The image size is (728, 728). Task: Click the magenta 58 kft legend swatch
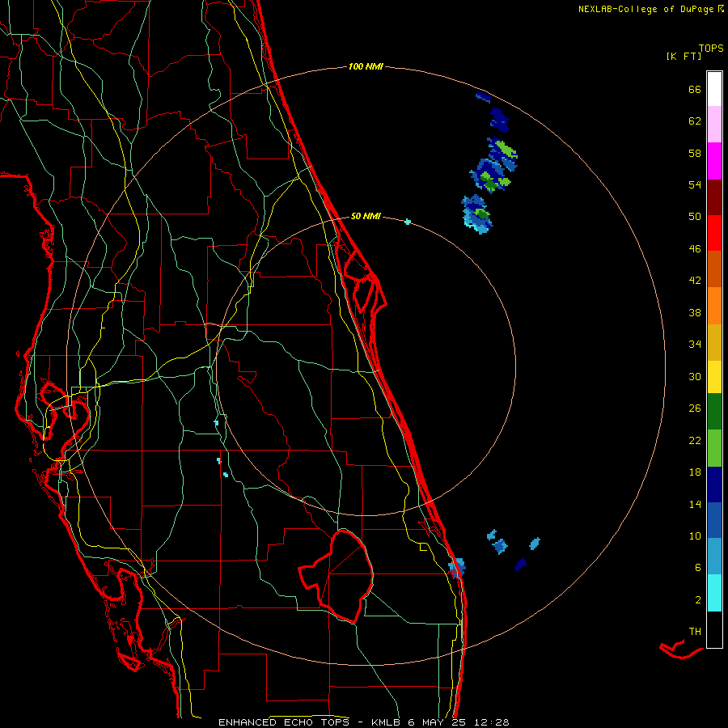[x=714, y=161]
